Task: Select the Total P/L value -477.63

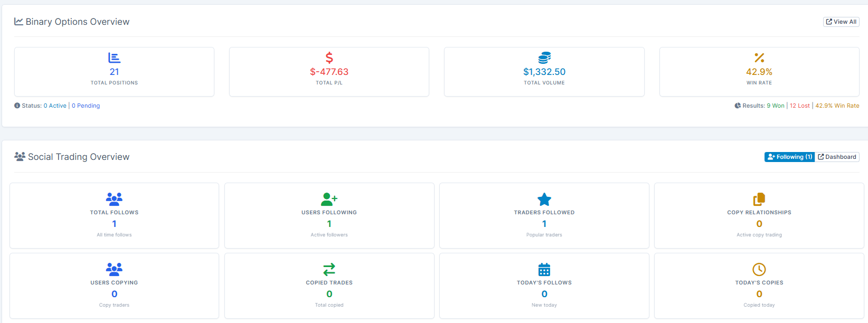Action: (329, 72)
